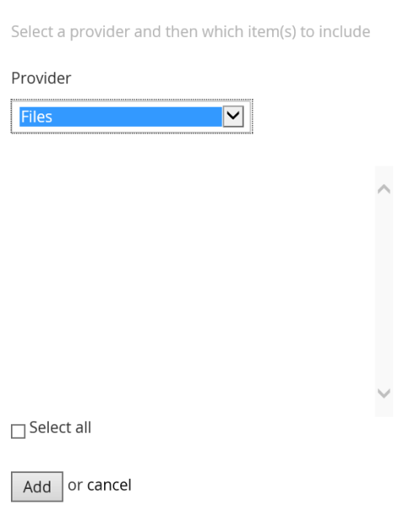The width and height of the screenshot is (420, 510).
Task: Click the Select all label text
Action: tap(60, 428)
